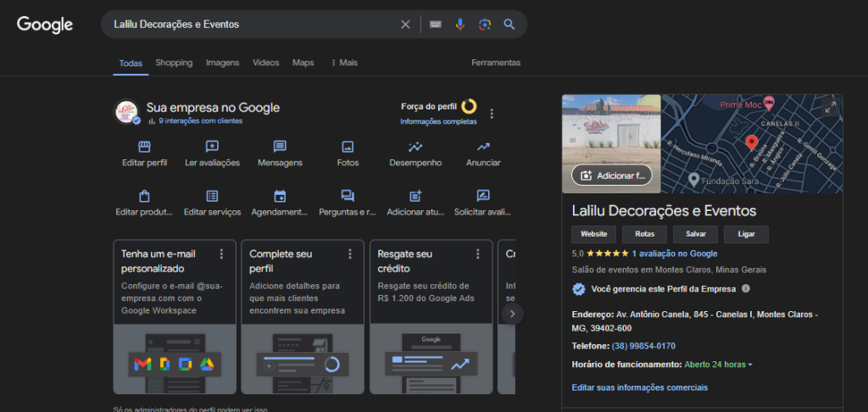Select the Todas tab
Screen dimensions: 868x412
tap(131, 63)
